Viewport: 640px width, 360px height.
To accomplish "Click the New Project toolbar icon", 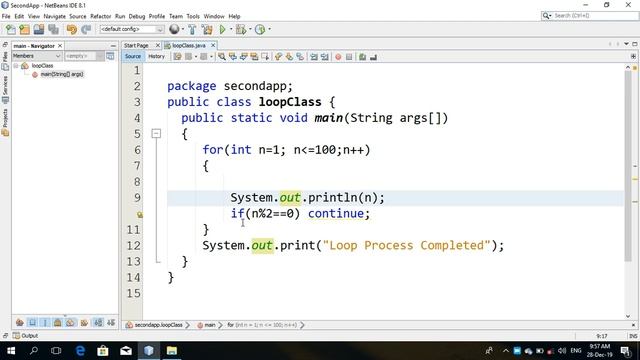I will pyautogui.click(x=24, y=29).
